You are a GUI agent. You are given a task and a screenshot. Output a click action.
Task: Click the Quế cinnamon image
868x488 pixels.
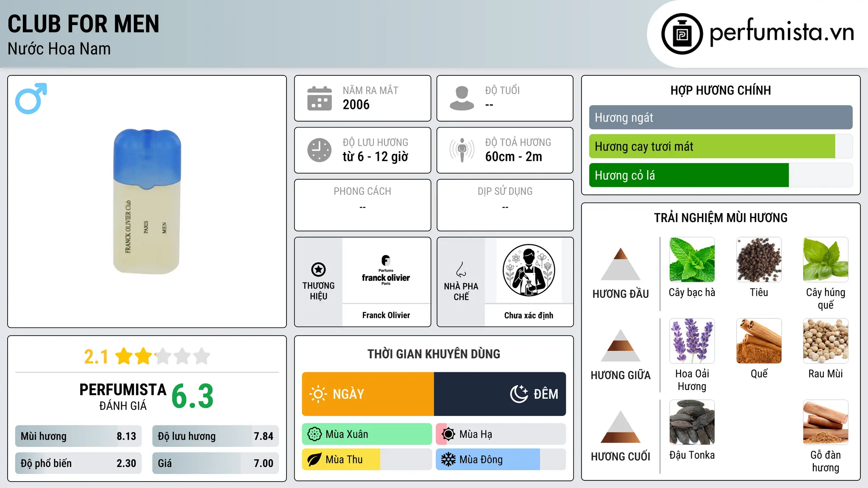point(759,341)
